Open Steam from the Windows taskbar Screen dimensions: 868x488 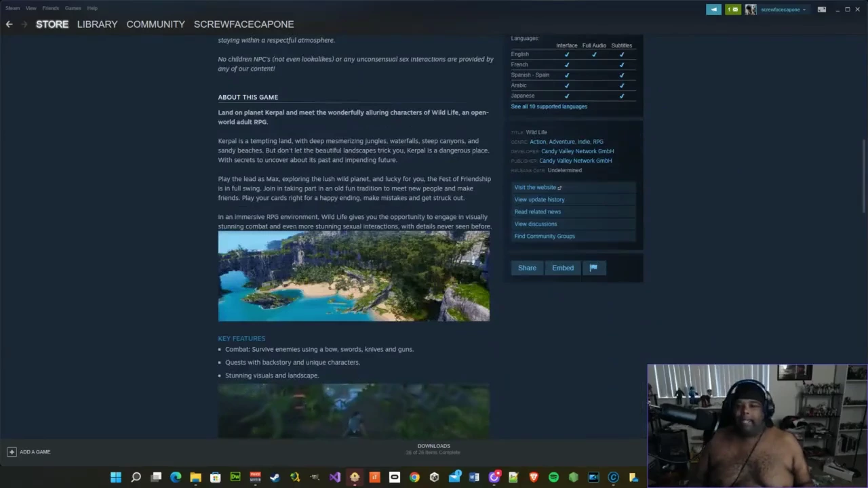(x=275, y=478)
